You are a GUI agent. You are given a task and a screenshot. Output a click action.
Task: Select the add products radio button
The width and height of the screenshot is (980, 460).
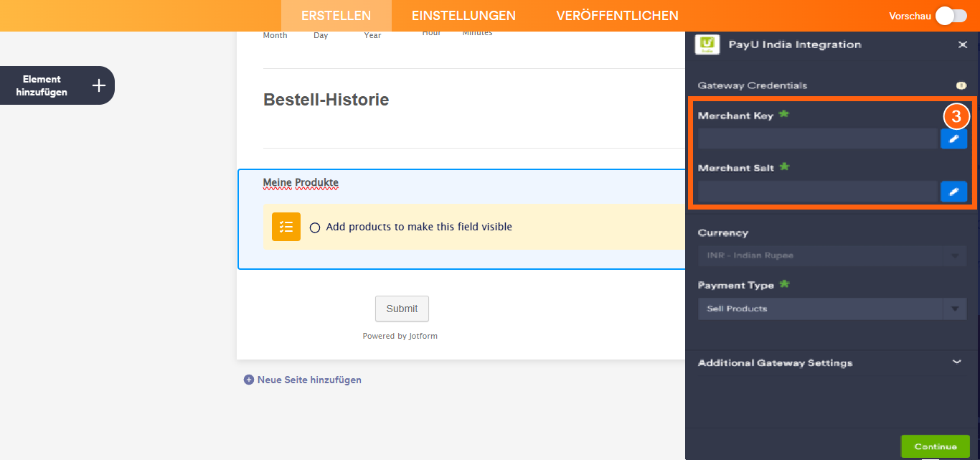pyautogui.click(x=315, y=227)
